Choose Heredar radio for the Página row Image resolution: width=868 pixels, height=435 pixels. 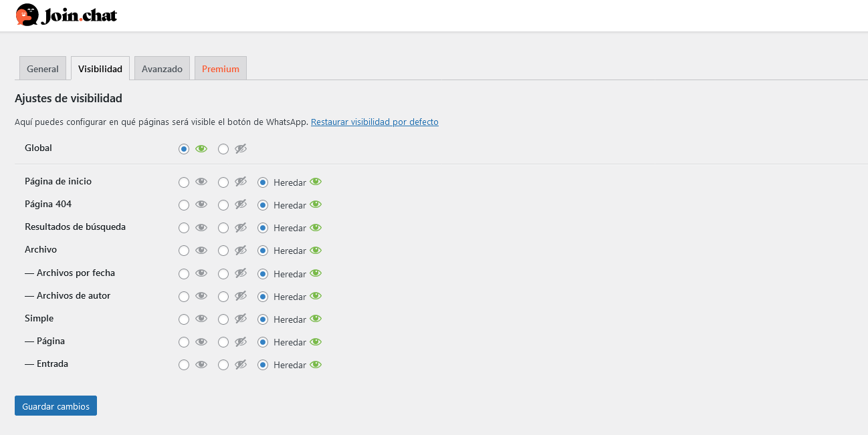click(x=263, y=342)
